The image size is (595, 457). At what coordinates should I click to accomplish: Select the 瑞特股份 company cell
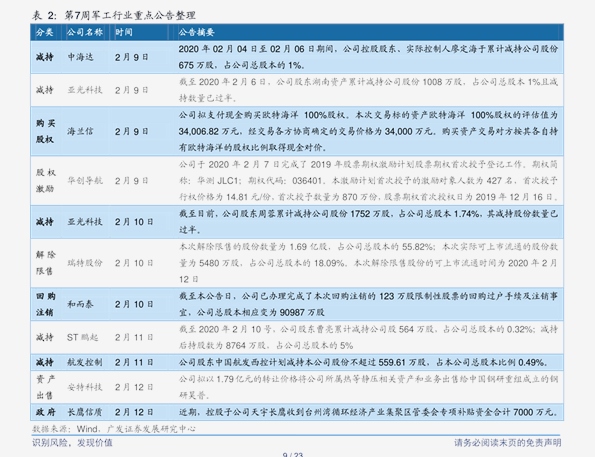click(85, 263)
